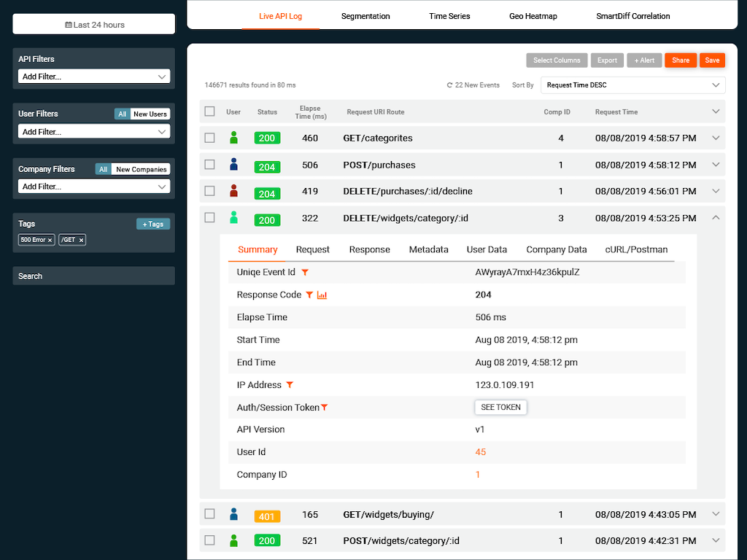Click the orange Share button

tap(681, 61)
